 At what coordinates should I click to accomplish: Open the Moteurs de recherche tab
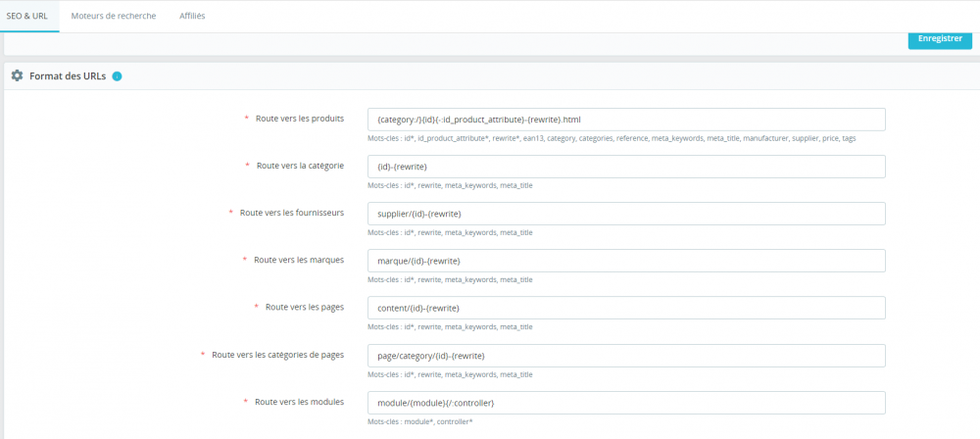tap(114, 16)
